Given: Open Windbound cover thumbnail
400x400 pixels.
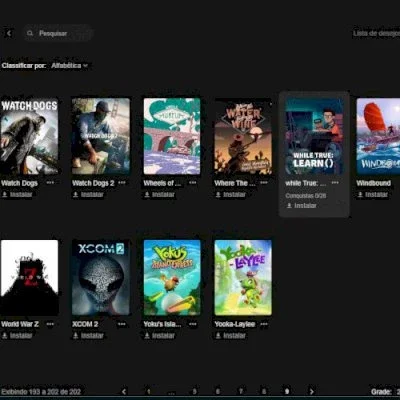Looking at the screenshot, I should tap(378, 136).
